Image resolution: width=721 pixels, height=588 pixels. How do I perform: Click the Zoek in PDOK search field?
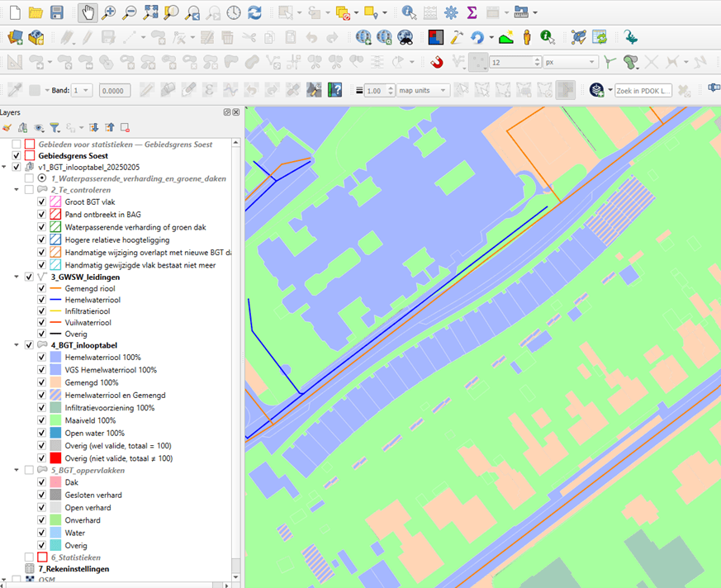(643, 91)
